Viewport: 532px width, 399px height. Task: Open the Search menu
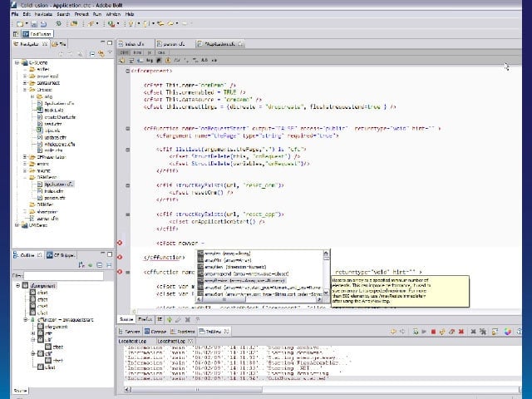[63, 14]
